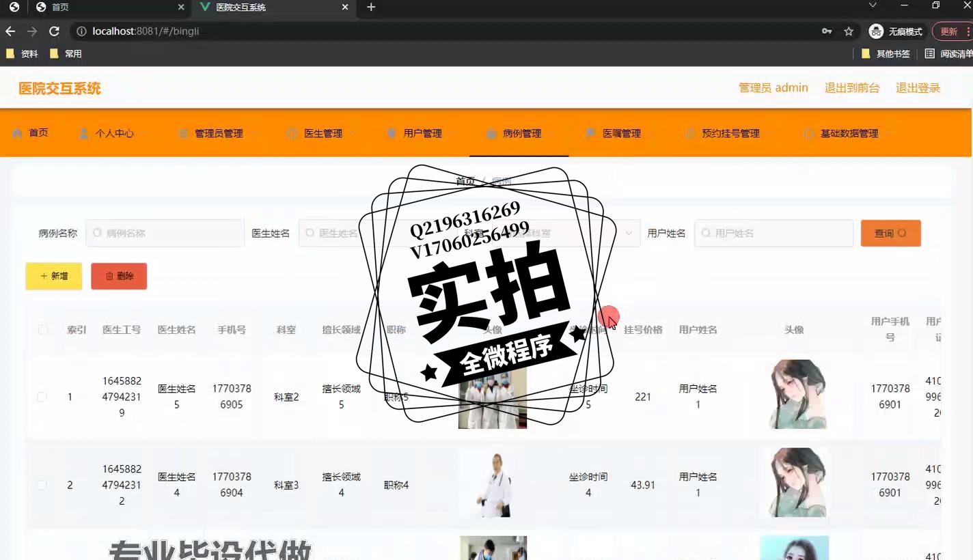
Task: Reload the page with refresh icon
Action: pos(55,31)
